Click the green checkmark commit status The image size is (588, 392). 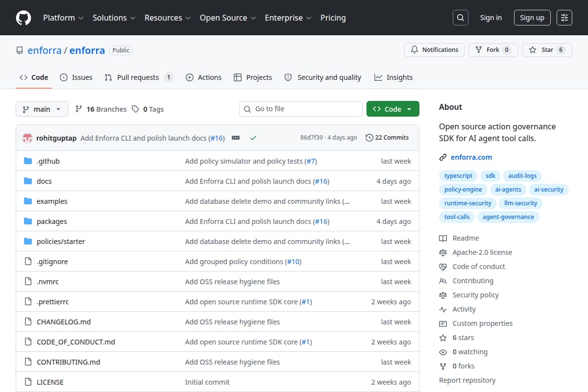pyautogui.click(x=253, y=138)
